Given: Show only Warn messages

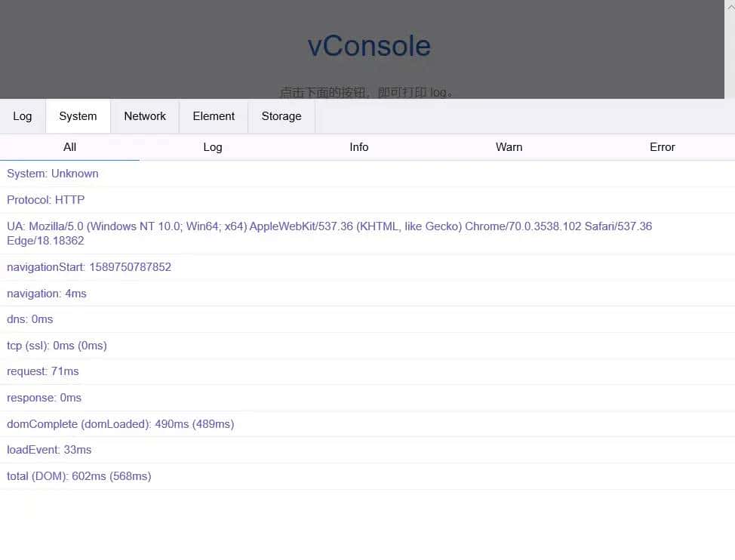Looking at the screenshot, I should click(509, 147).
